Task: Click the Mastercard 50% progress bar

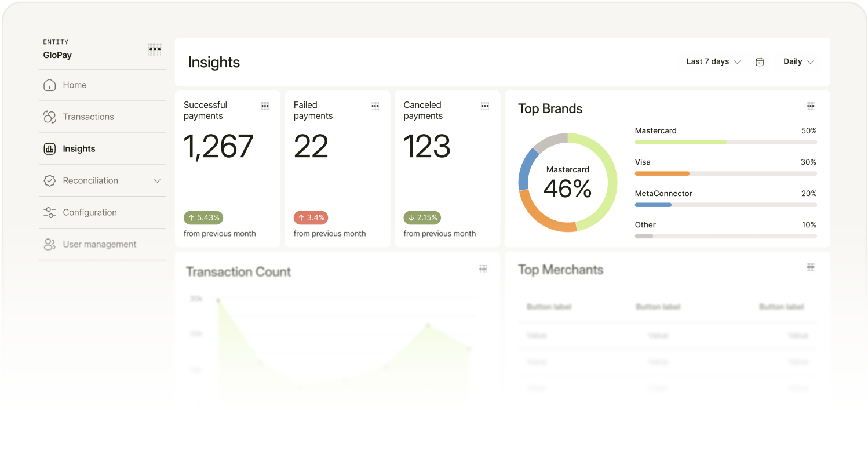Action: tap(725, 142)
